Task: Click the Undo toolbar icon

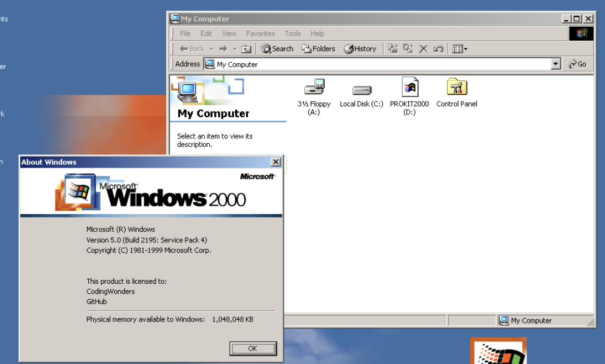Action: tap(438, 49)
